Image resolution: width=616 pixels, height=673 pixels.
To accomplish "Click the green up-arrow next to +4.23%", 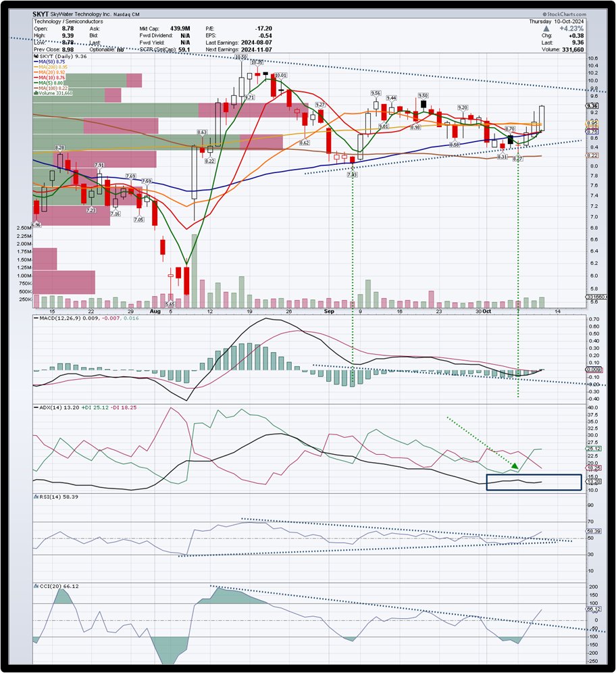I will click(546, 28).
